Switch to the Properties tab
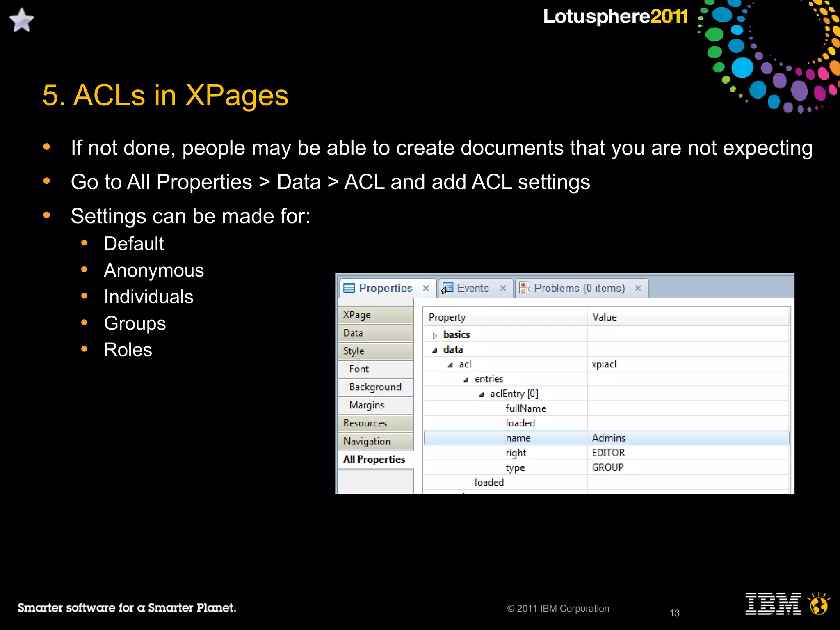This screenshot has height=630, width=840. click(387, 288)
